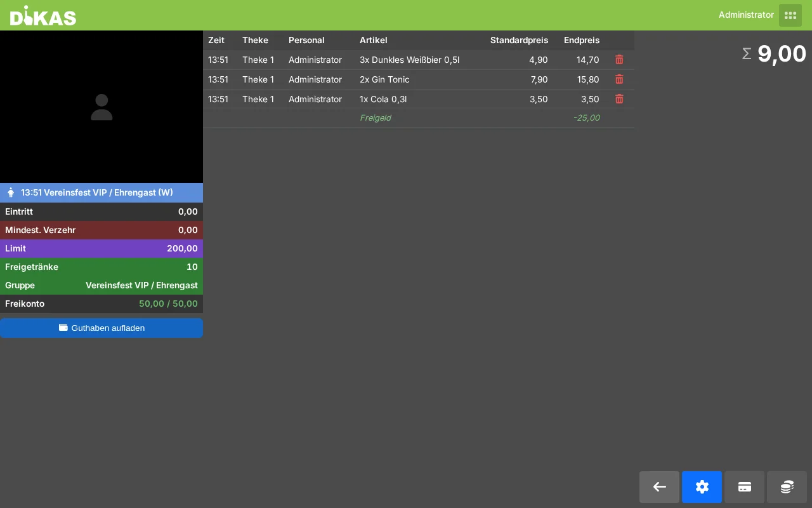Screen dimensions: 812x508
Task: Select the 2x Gin Tonic row
Action: (419, 79)
